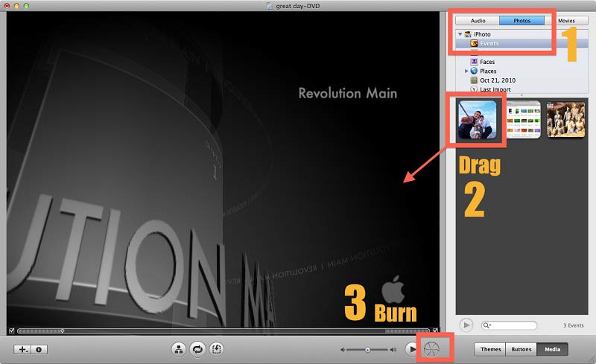Switch to the Movies tab
The image size is (596, 364).
point(566,21)
